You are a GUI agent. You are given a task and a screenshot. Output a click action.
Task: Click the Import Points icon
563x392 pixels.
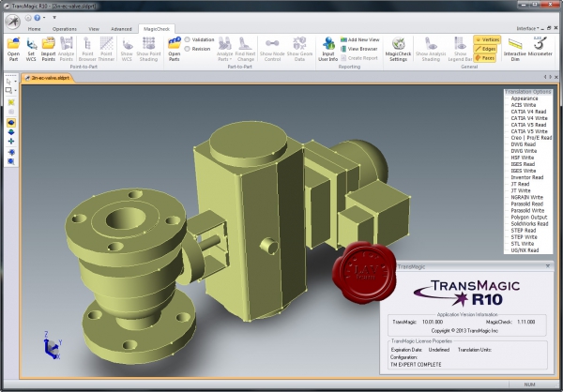coord(49,49)
